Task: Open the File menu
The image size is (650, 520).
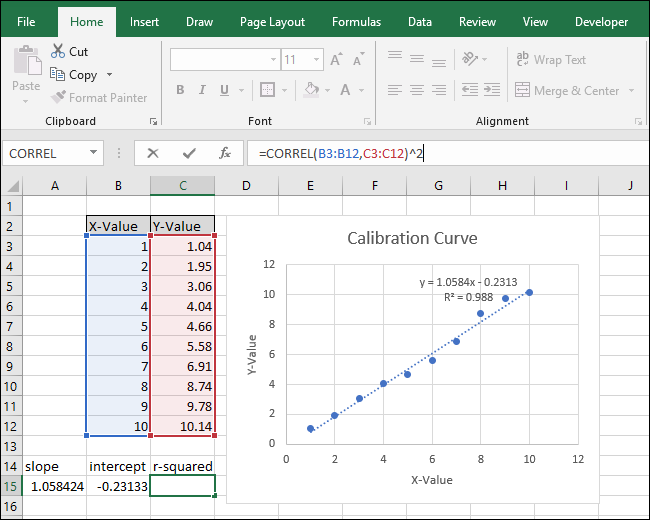Action: 27,21
